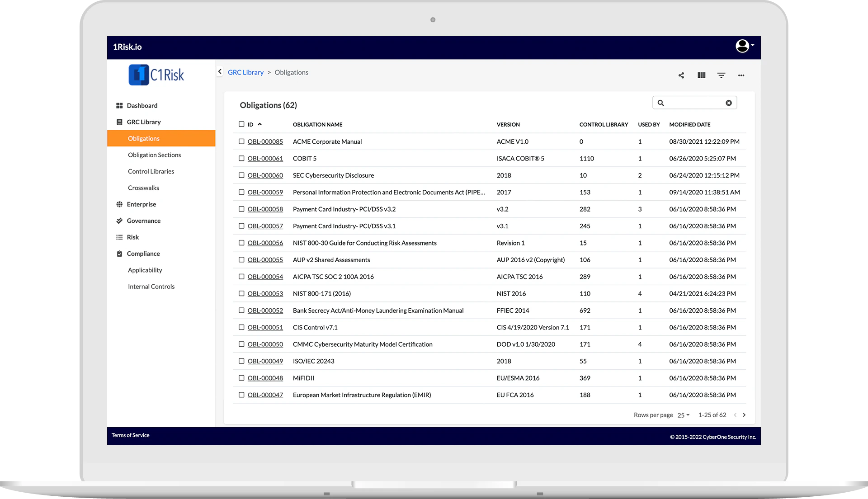Click the share icon above the table
This screenshot has height=499, width=868.
tap(681, 75)
